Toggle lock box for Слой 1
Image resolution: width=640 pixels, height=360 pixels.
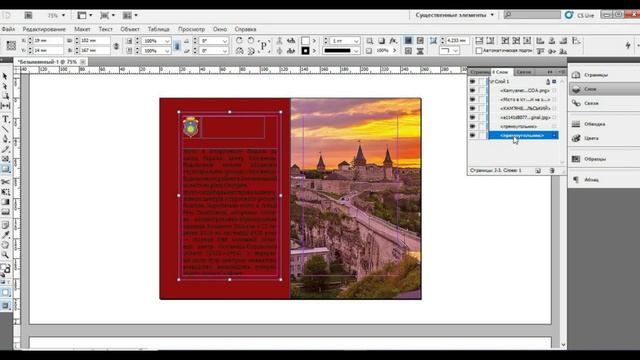482,81
